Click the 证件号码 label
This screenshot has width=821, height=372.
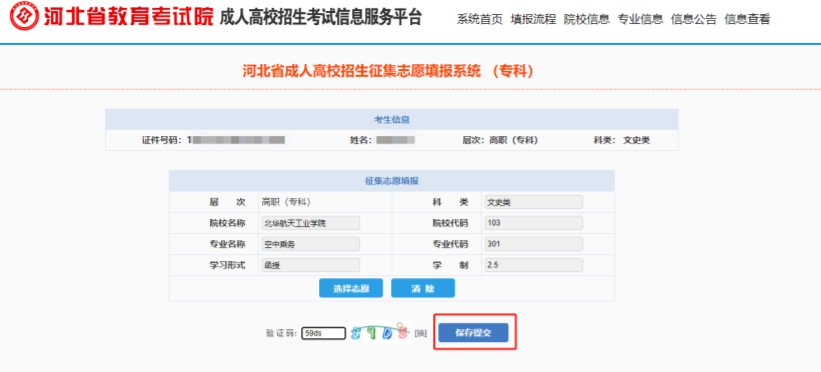[162, 140]
